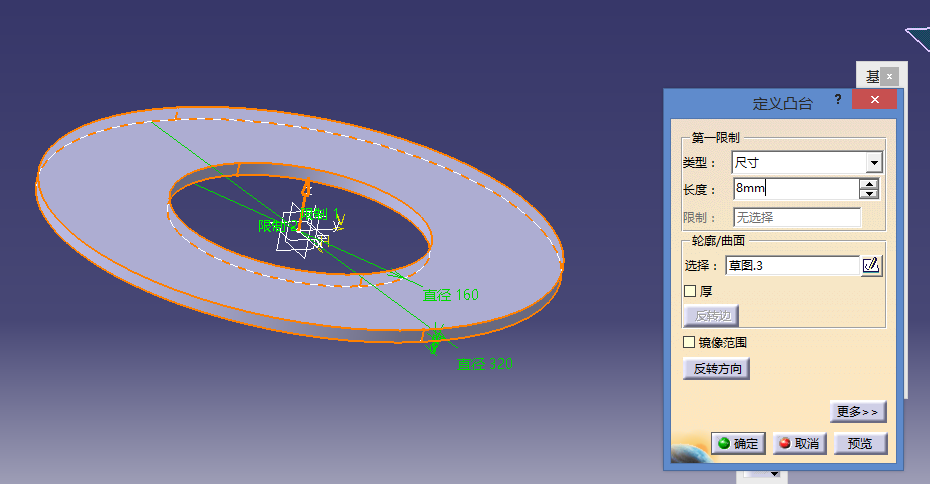Click the 长度 field containing 8mm
The height and width of the screenshot is (484, 930).
click(x=795, y=189)
